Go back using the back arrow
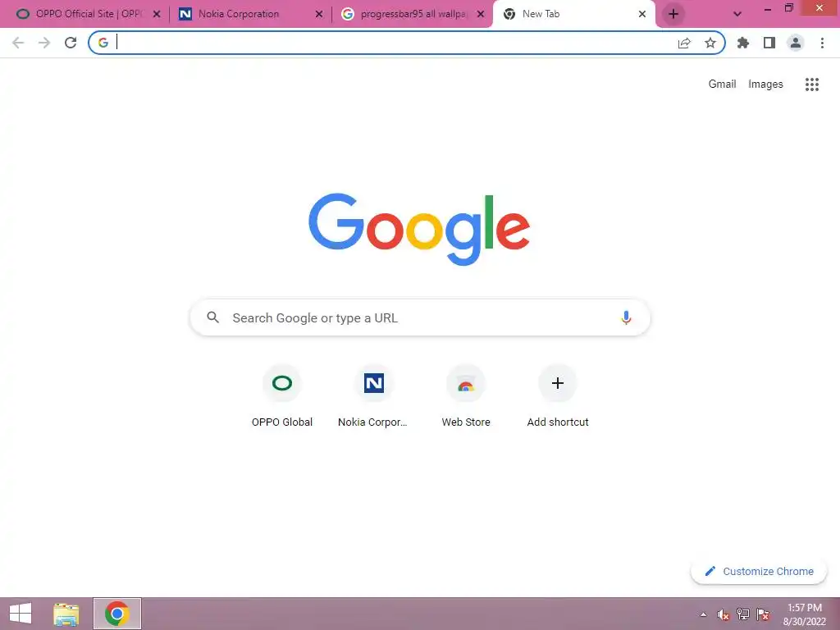This screenshot has height=630, width=840. [18, 43]
